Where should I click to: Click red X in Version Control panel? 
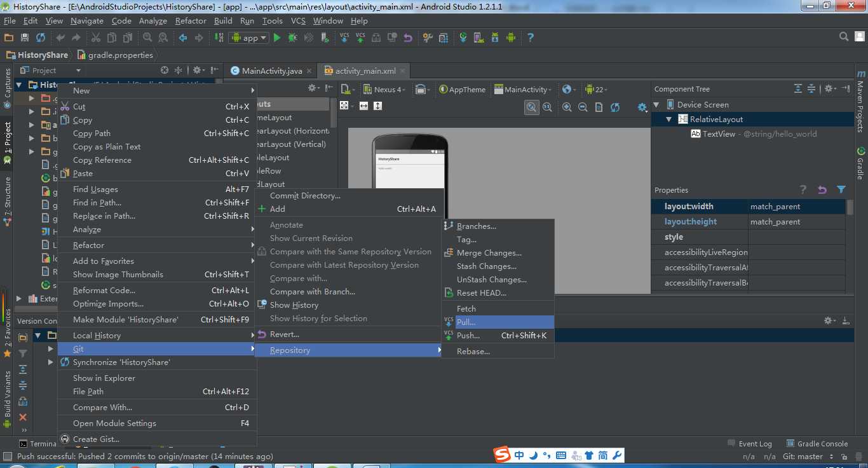point(23,417)
